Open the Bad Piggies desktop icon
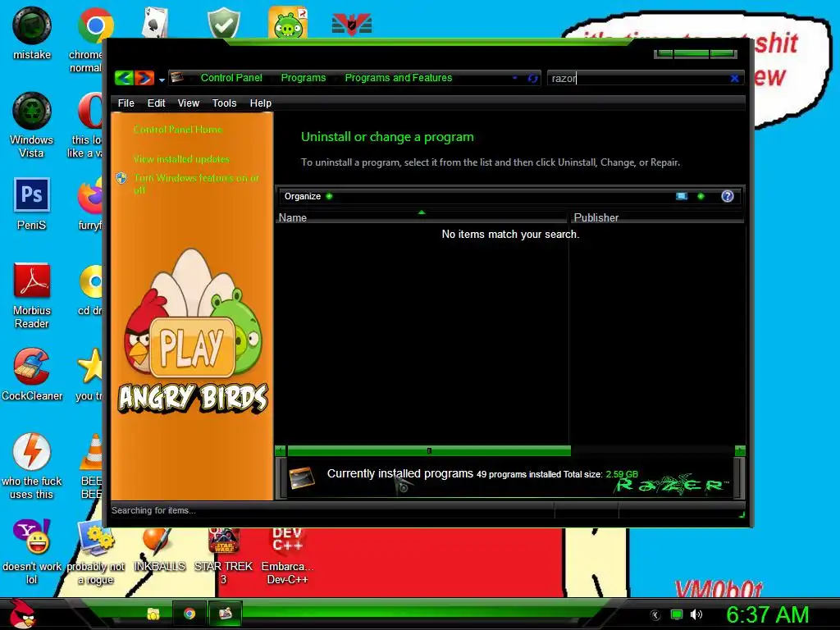 tap(288, 22)
